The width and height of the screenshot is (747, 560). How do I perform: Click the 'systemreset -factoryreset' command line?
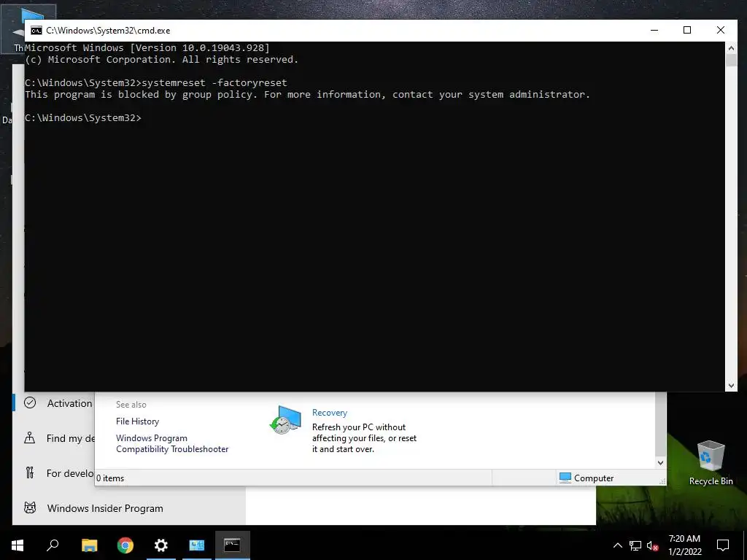click(156, 83)
